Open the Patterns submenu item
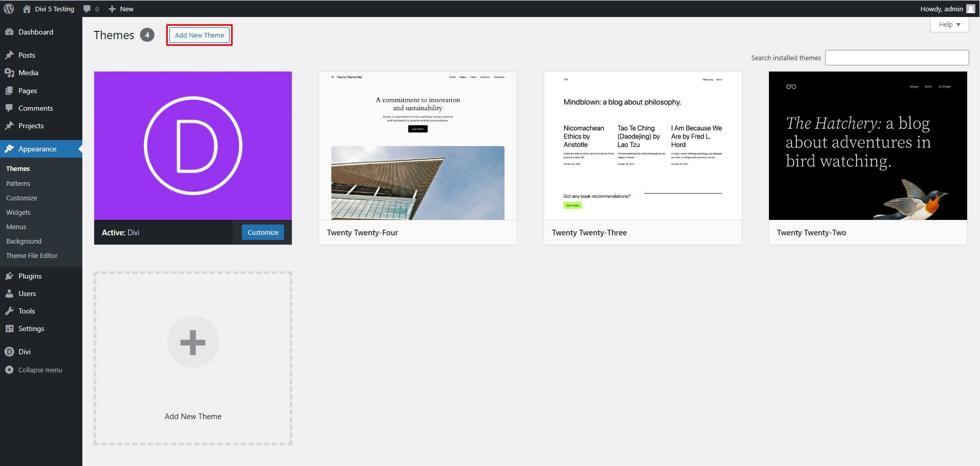 click(18, 183)
